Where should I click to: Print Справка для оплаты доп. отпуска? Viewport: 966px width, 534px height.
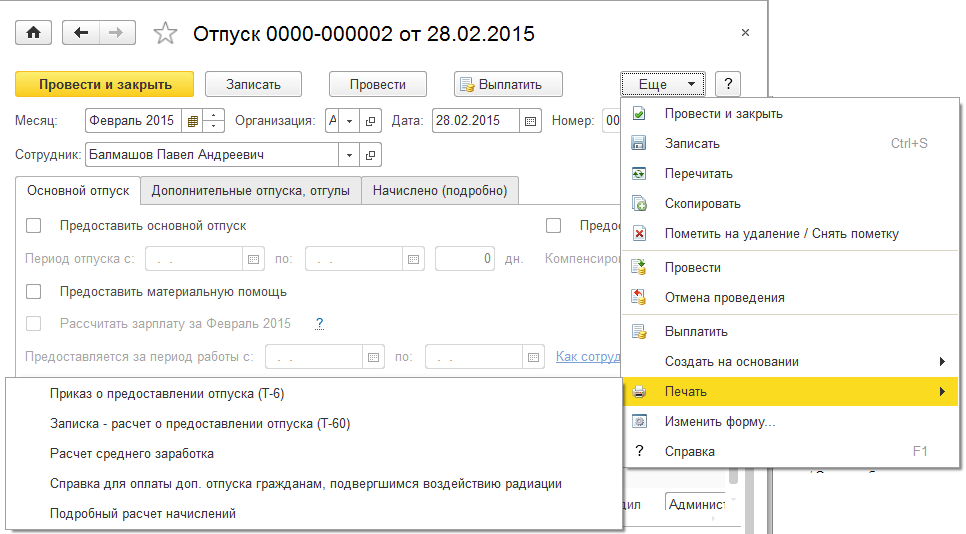[x=314, y=484]
